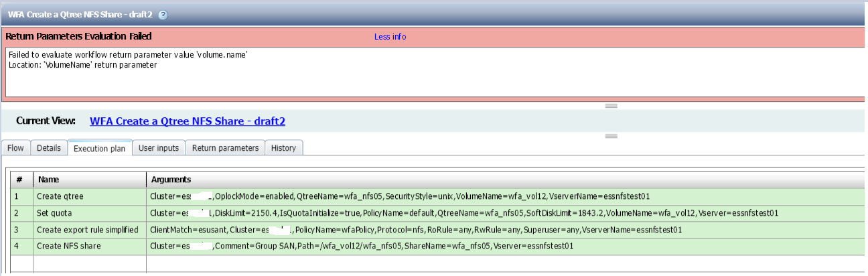Click the 'Arguments' column header
Viewport: 868px width, 276px height.
pyautogui.click(x=507, y=180)
